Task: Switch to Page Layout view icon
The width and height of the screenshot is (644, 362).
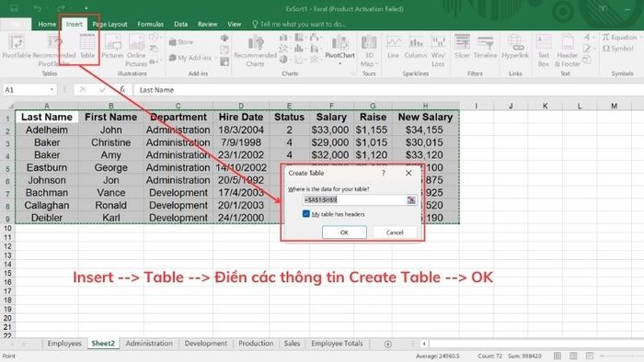Action: tap(573, 356)
